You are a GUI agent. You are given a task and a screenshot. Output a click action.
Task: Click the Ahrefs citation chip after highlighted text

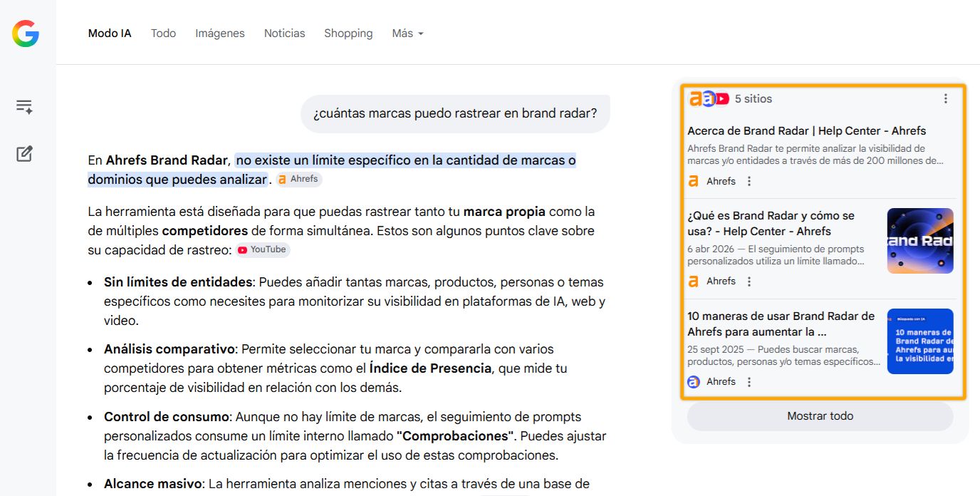[x=298, y=179]
